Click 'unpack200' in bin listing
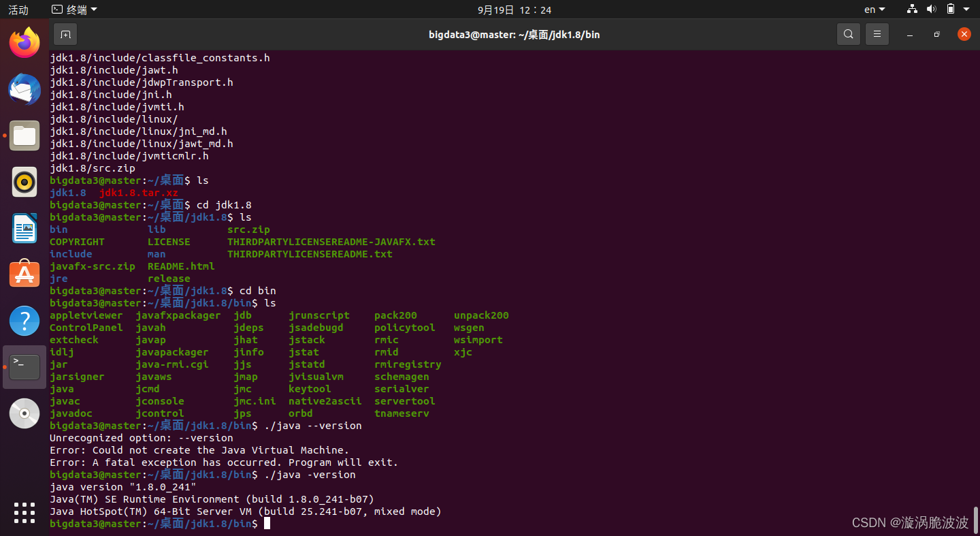980x536 pixels. 481,315
